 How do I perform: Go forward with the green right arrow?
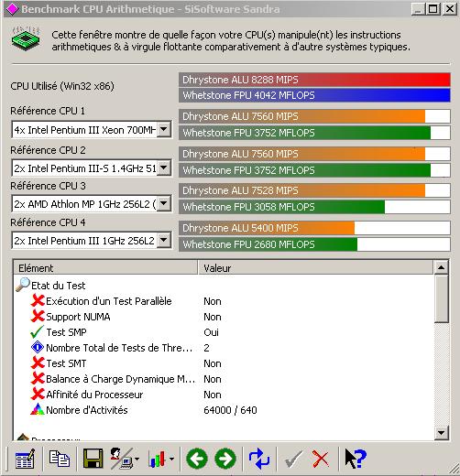point(225,459)
